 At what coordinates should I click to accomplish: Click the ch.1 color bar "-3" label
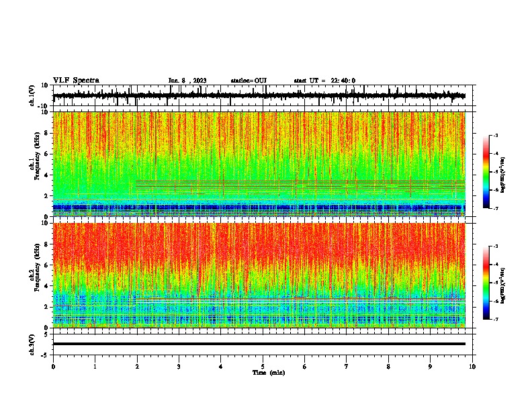[x=496, y=136]
